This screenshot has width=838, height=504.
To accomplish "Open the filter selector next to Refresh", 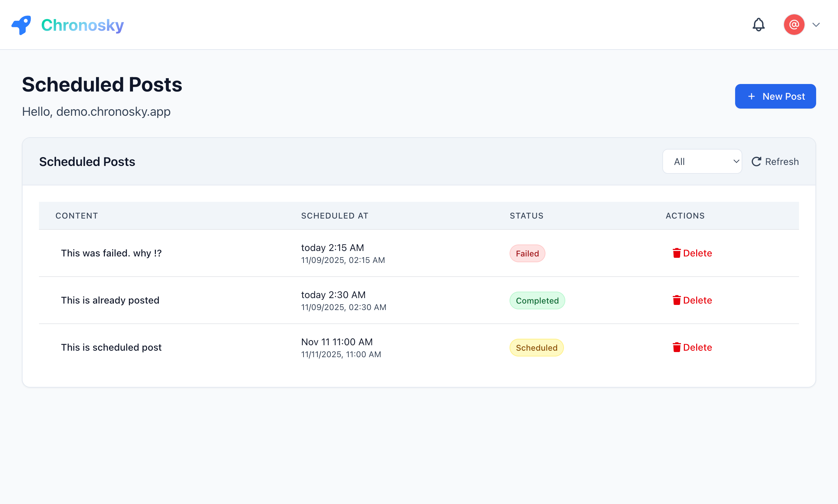I will coord(702,161).
